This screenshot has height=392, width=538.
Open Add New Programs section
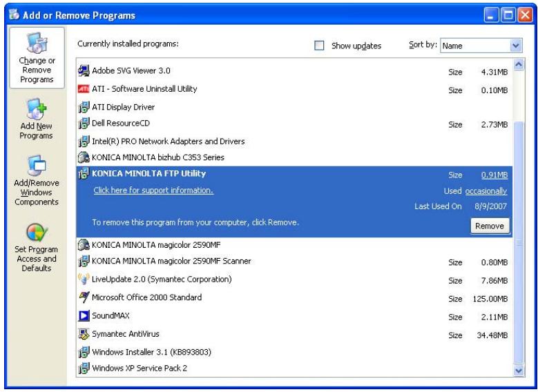(37, 119)
